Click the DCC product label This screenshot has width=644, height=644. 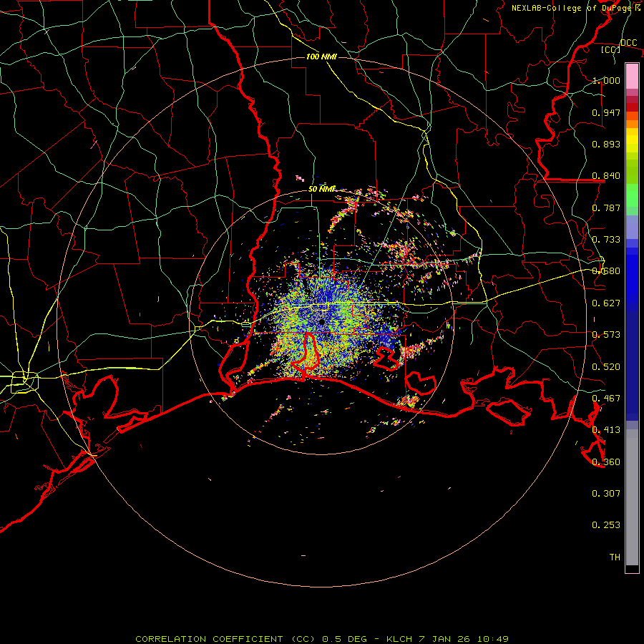tap(628, 43)
